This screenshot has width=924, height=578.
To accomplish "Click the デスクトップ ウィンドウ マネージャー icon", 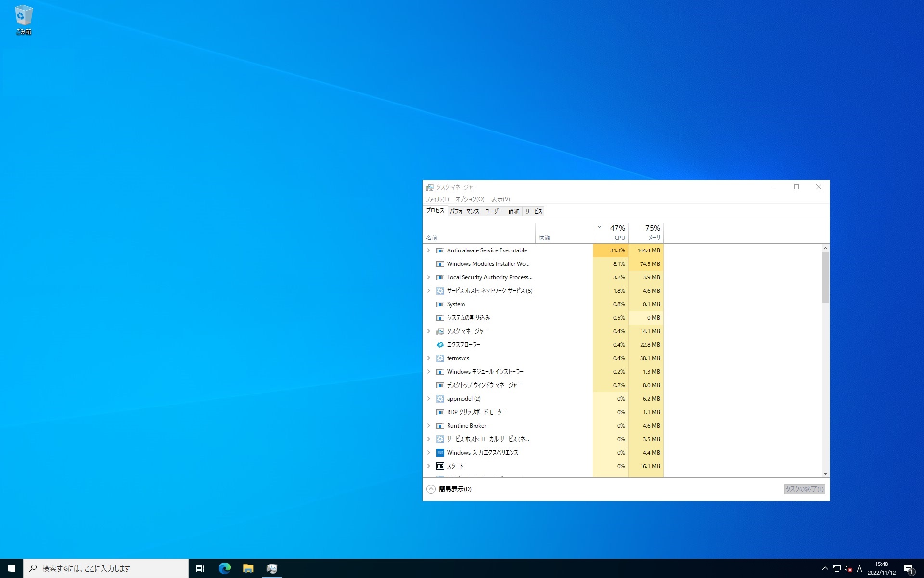I will 440,385.
